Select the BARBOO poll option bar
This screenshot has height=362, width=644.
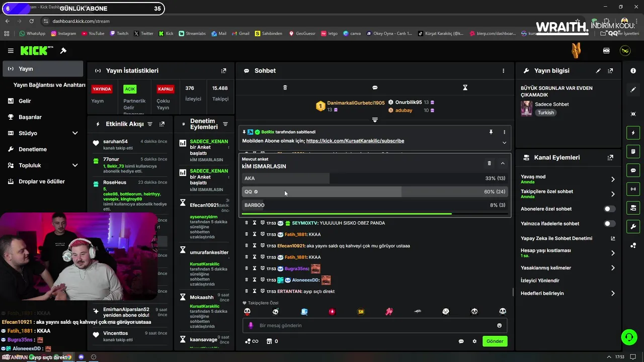374,205
